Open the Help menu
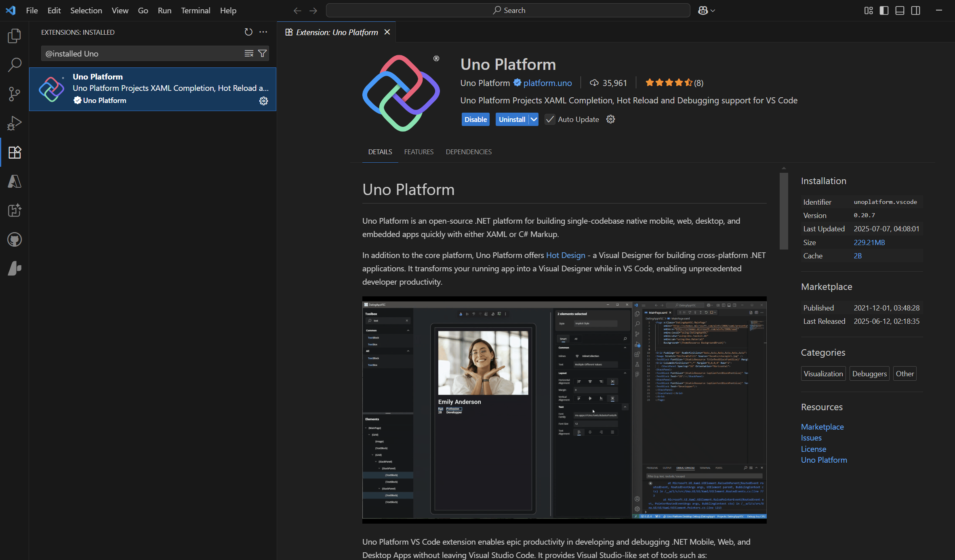 pos(228,10)
